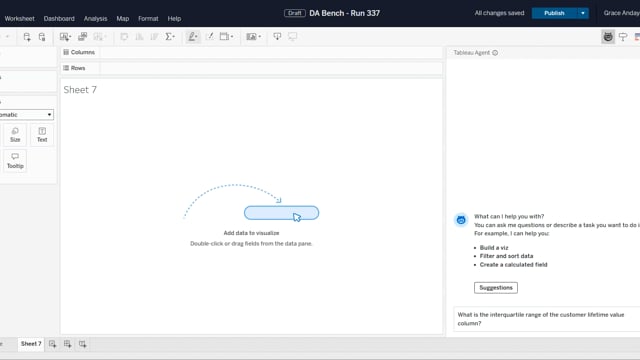The width and height of the screenshot is (640, 360).
Task: Click the New Story tab icon
Action: click(x=82, y=344)
